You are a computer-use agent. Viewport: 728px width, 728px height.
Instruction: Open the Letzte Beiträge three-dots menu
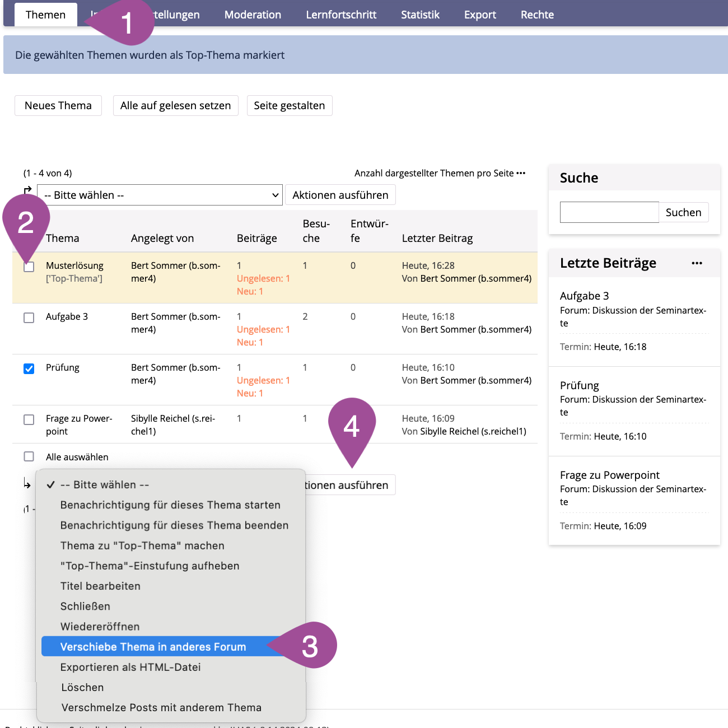coord(697,263)
